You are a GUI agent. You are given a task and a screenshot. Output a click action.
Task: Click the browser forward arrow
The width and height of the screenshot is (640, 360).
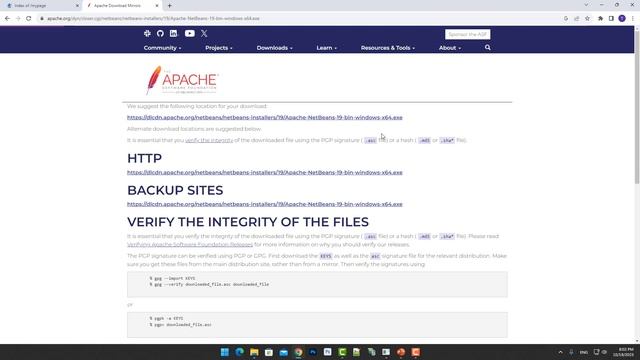coord(18,18)
